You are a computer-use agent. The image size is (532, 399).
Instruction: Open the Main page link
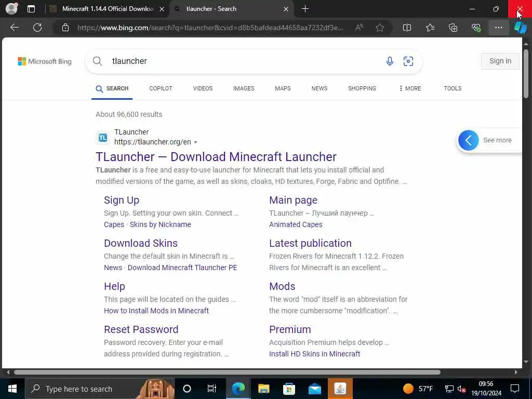[x=293, y=200]
